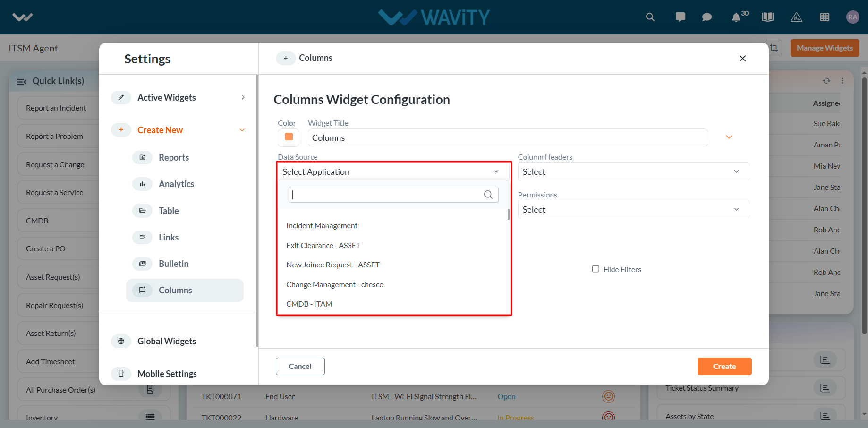This screenshot has height=428, width=868.
Task: Click the Wavity logo at top left
Action: pos(23,17)
